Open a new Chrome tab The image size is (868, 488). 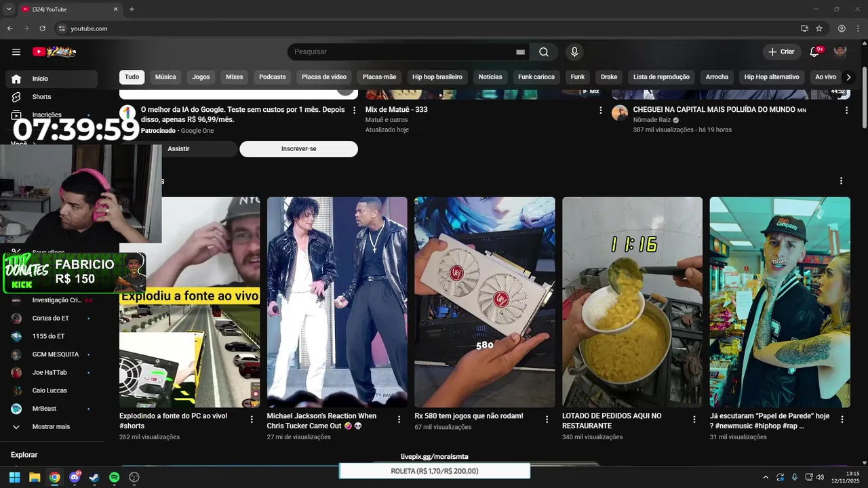pyautogui.click(x=132, y=9)
